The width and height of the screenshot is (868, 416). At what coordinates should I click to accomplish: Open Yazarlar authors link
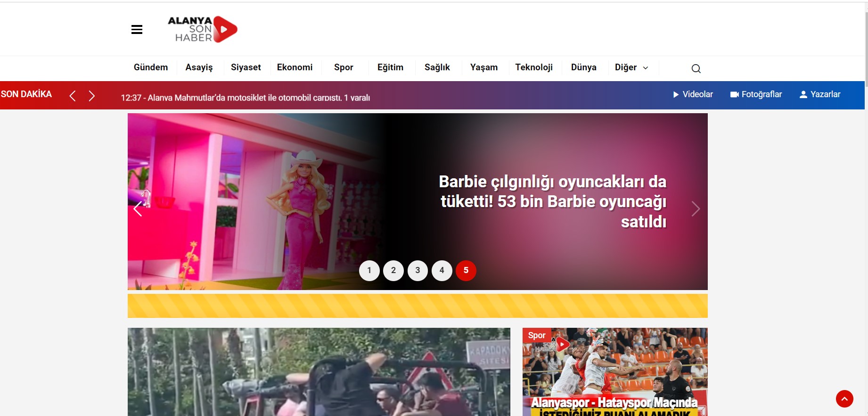tap(820, 94)
